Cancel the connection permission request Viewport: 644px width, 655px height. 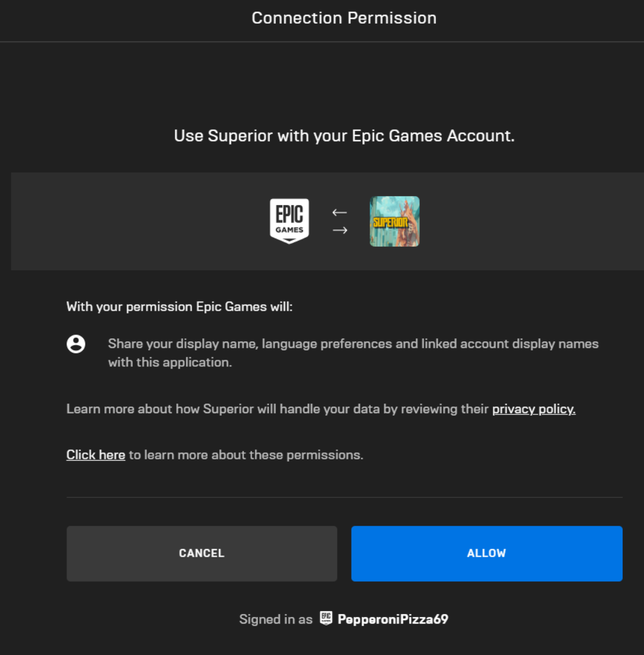point(202,554)
